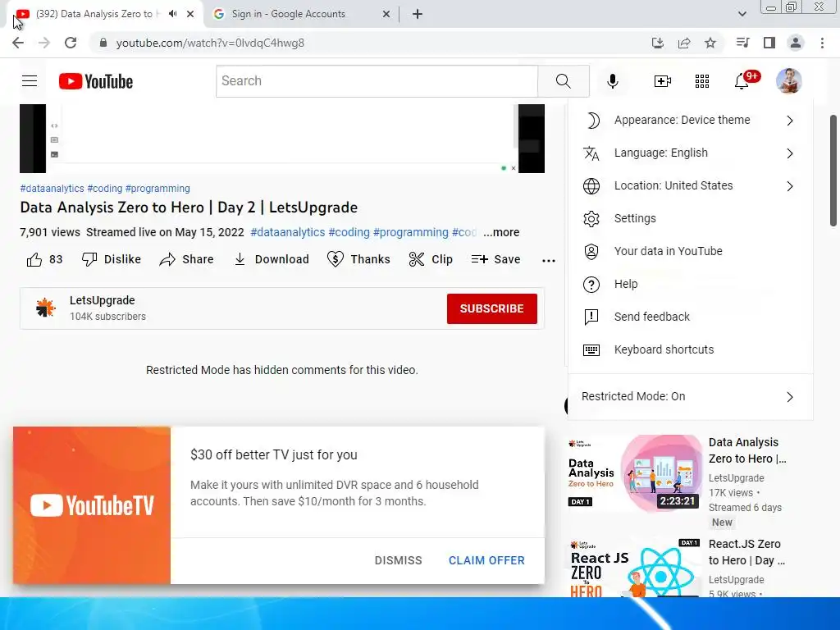
Task: Open Chrome media control icon
Action: coord(742,43)
